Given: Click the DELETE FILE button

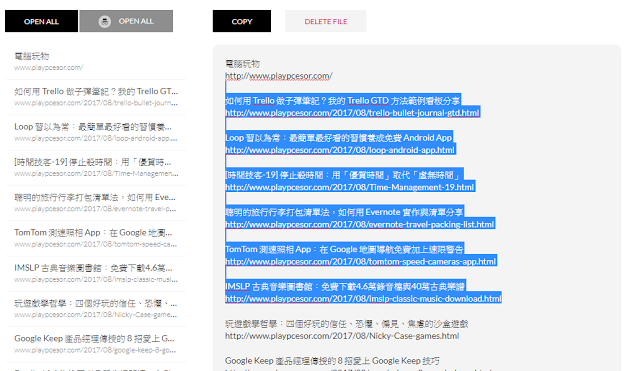Looking at the screenshot, I should coord(326,21).
